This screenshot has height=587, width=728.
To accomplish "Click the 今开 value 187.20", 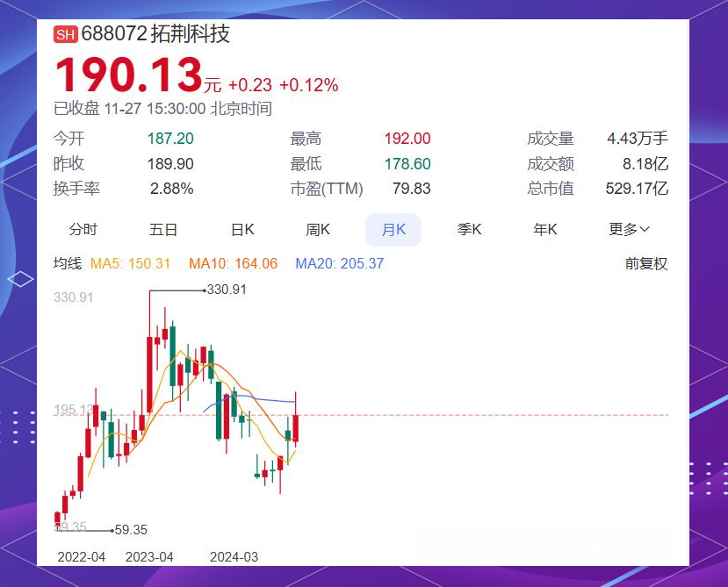I will click(170, 139).
